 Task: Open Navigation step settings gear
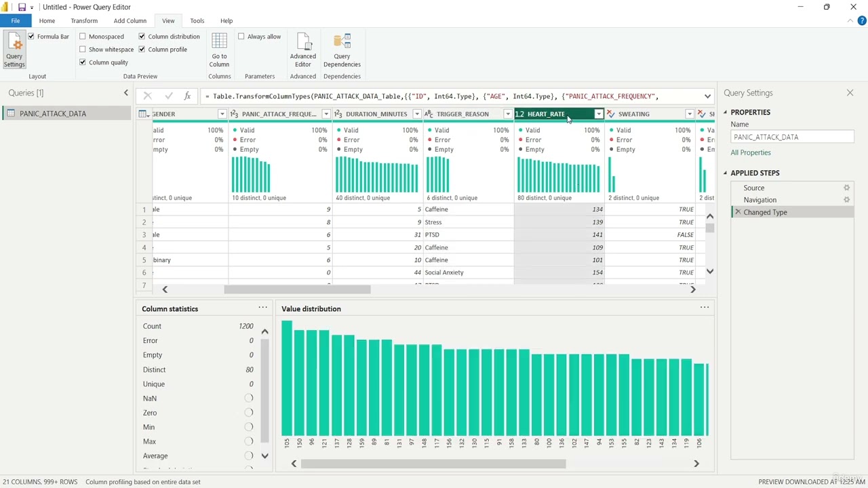coord(846,200)
